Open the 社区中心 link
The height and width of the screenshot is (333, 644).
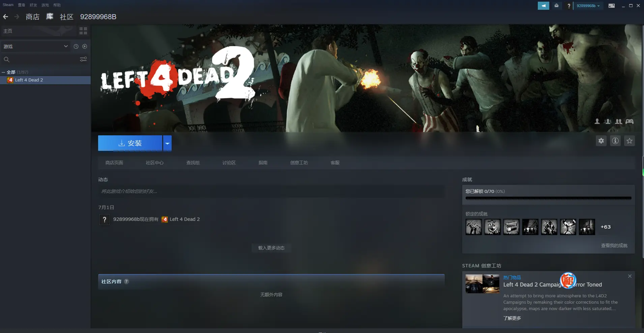[154, 163]
